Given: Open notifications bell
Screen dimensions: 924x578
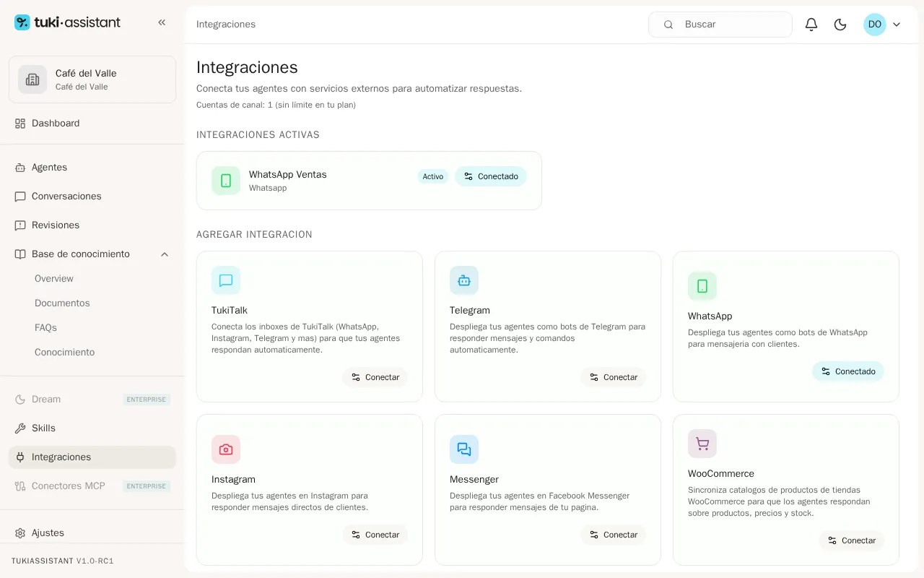Looking at the screenshot, I should pyautogui.click(x=811, y=25).
